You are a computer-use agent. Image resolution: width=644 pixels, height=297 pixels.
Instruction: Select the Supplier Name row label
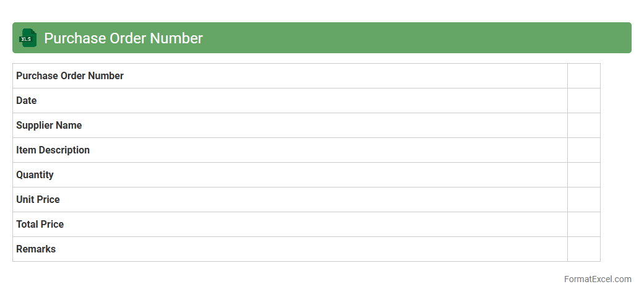pyautogui.click(x=49, y=125)
